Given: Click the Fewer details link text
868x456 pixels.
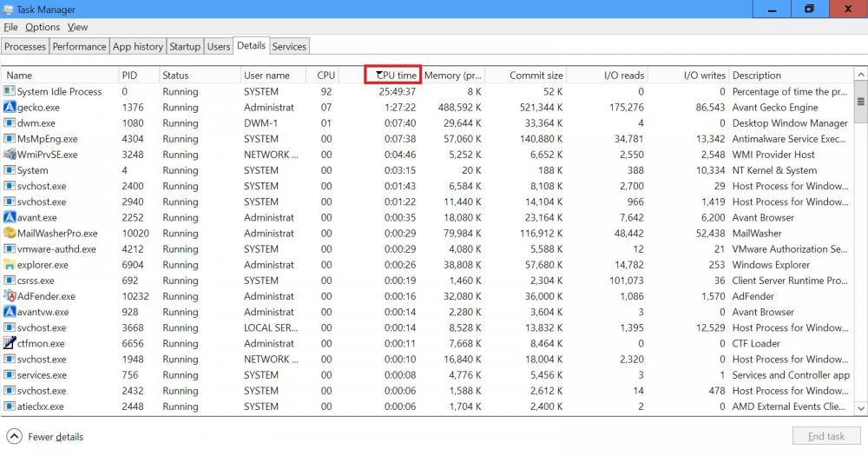Looking at the screenshot, I should [56, 437].
